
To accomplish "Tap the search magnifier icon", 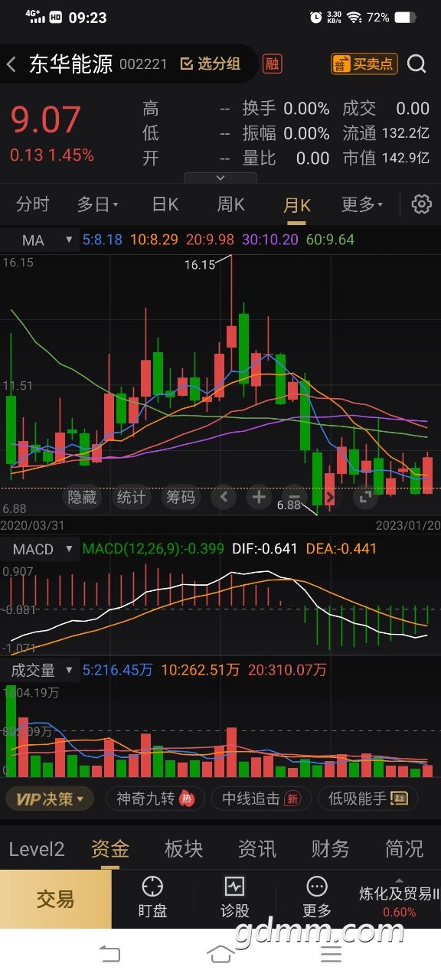I will tap(416, 64).
